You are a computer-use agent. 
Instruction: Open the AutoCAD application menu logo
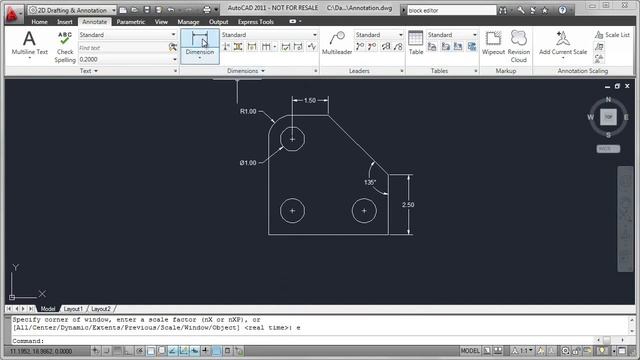click(x=13, y=13)
